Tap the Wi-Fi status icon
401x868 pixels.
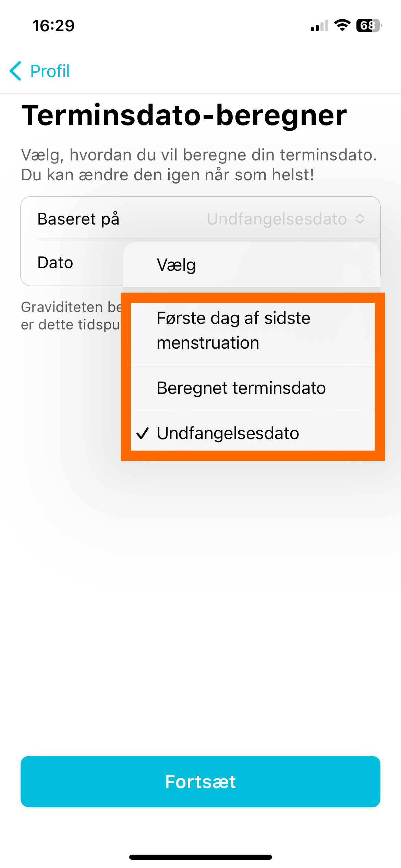point(342,25)
